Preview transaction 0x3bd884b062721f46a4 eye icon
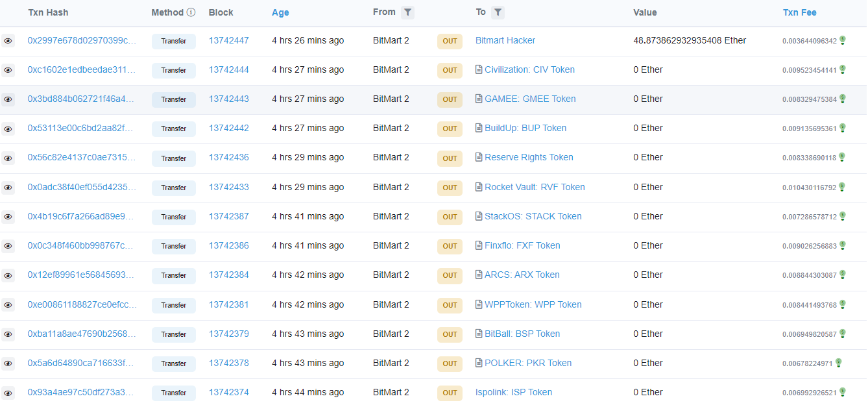Screen dimensions: 868x405 click(x=8, y=99)
